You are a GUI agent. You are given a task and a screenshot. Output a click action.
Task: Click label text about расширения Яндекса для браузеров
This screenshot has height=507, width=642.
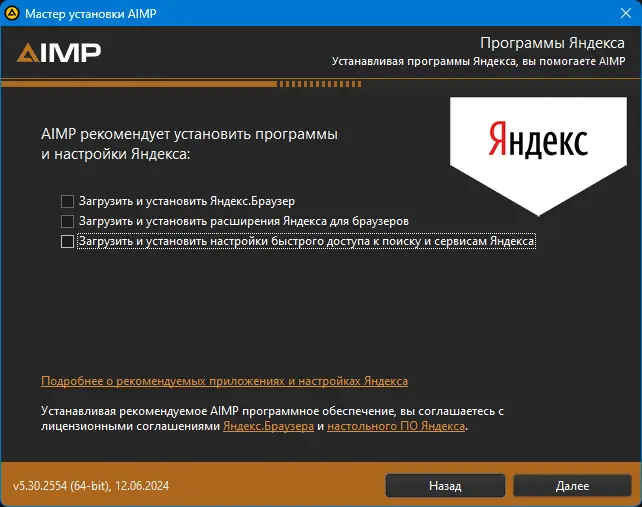[x=244, y=221]
